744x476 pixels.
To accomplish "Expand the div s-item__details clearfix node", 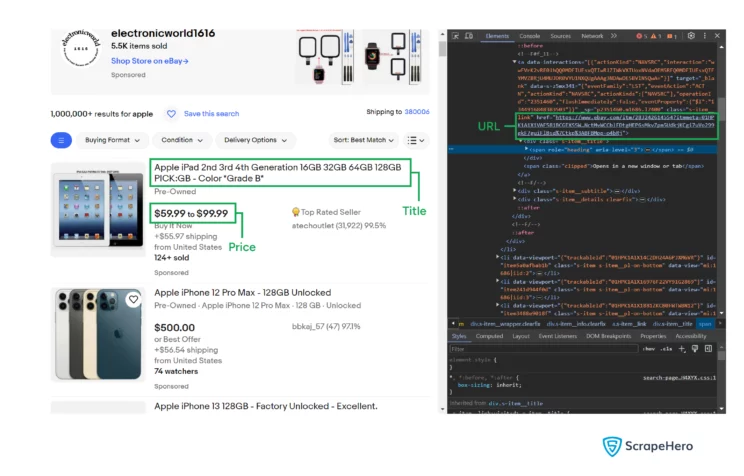I will [514, 199].
